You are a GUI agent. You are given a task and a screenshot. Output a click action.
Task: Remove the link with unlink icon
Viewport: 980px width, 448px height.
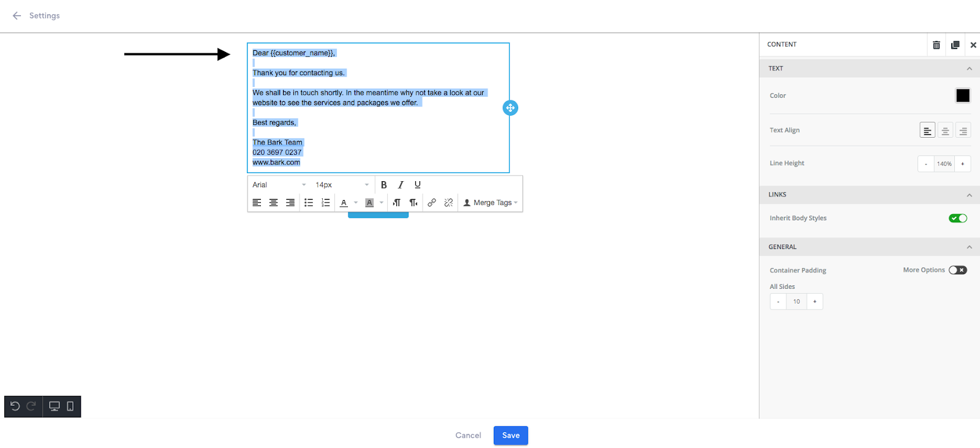coord(448,203)
